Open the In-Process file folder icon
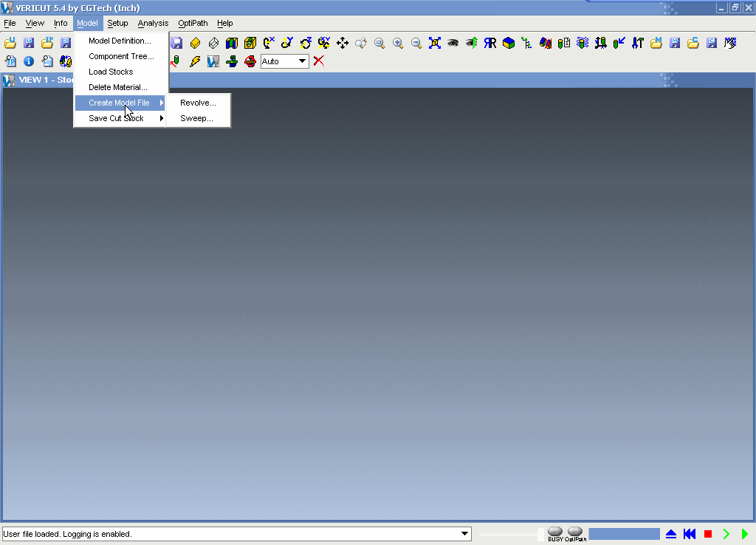This screenshot has height=545, width=756. (x=47, y=43)
